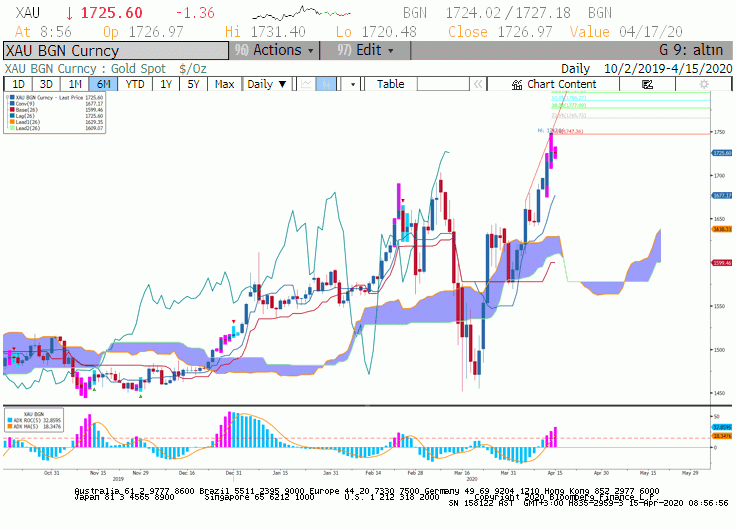Click the Chart Content button
This screenshot has height=530, width=736.
(553, 84)
